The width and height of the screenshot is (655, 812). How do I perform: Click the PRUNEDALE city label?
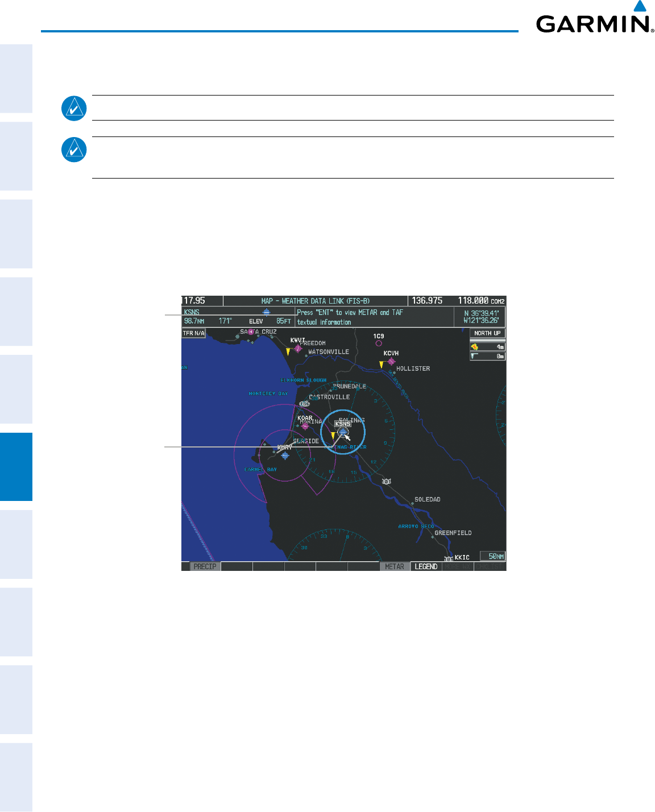350,386
